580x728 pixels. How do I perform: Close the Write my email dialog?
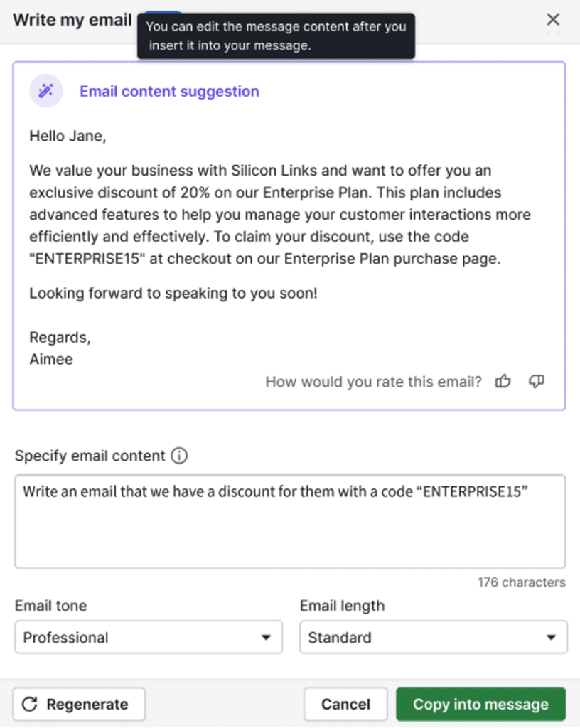pos(553,19)
